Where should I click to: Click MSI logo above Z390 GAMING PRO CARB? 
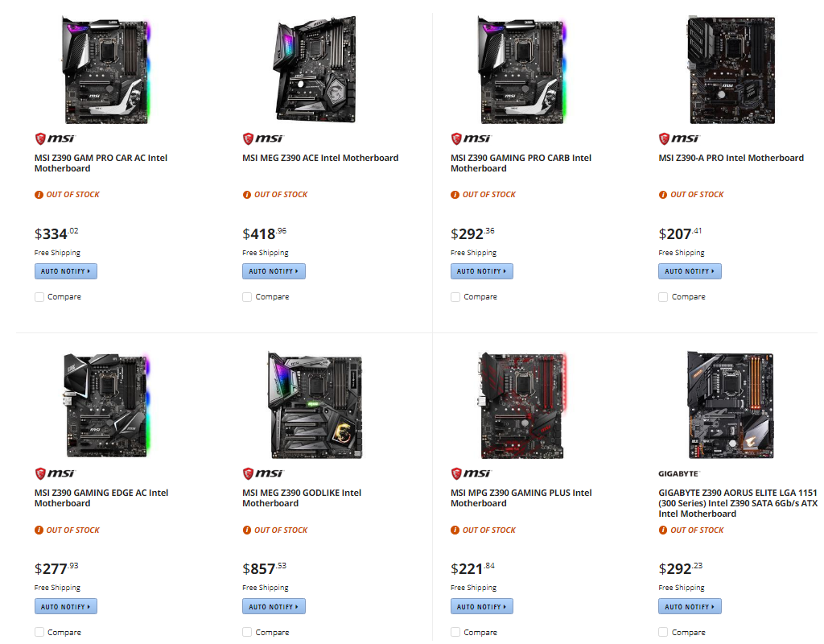click(471, 138)
